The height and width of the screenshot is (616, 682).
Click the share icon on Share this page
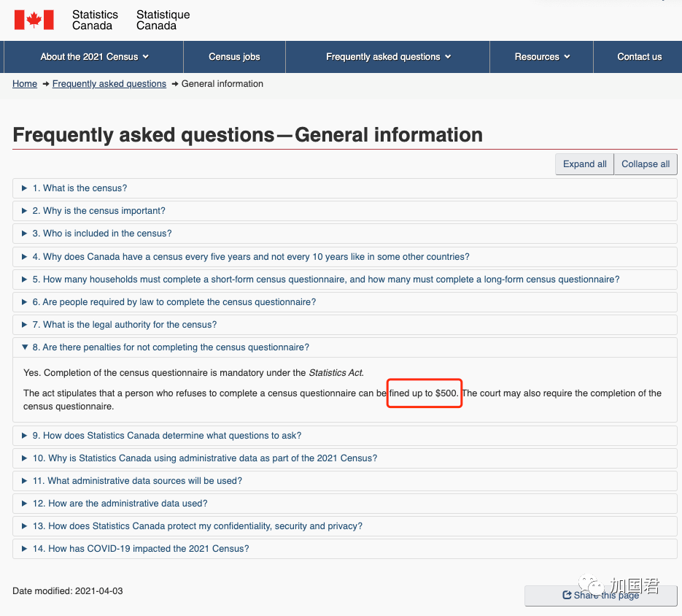coord(567,595)
